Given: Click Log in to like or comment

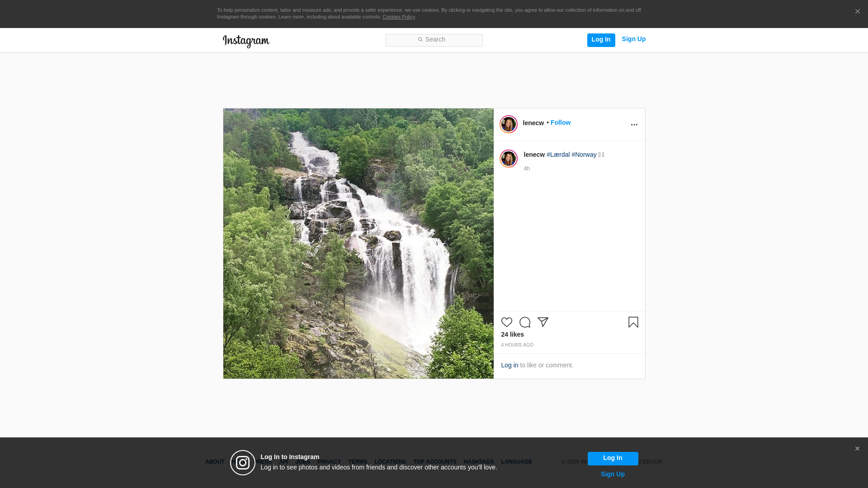Looking at the screenshot, I should pos(509,365).
